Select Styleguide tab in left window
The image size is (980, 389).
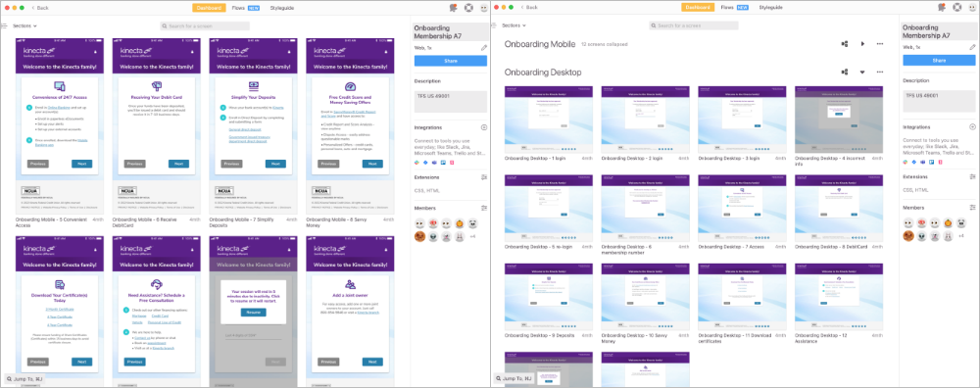pos(282,8)
